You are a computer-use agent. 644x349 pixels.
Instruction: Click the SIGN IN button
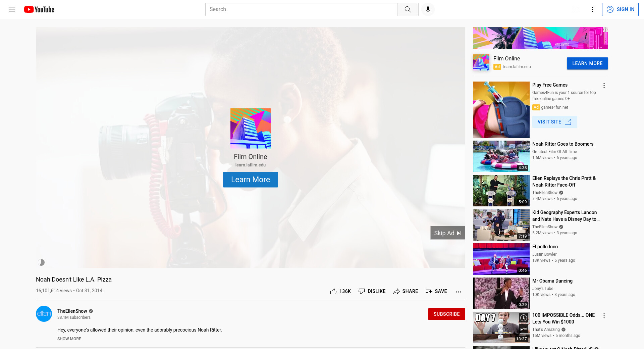pos(620,9)
